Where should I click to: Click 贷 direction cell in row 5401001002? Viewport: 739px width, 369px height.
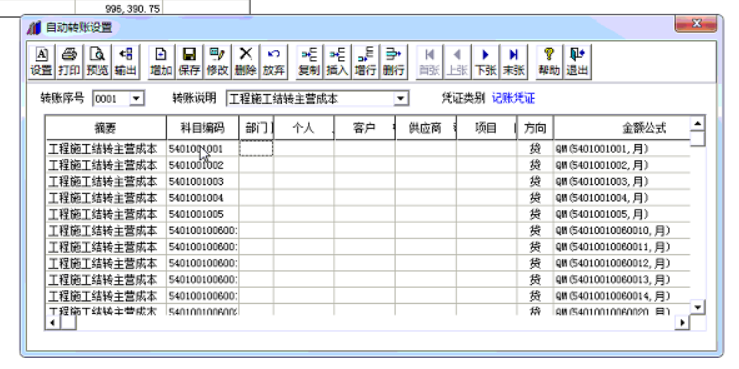[535, 165]
